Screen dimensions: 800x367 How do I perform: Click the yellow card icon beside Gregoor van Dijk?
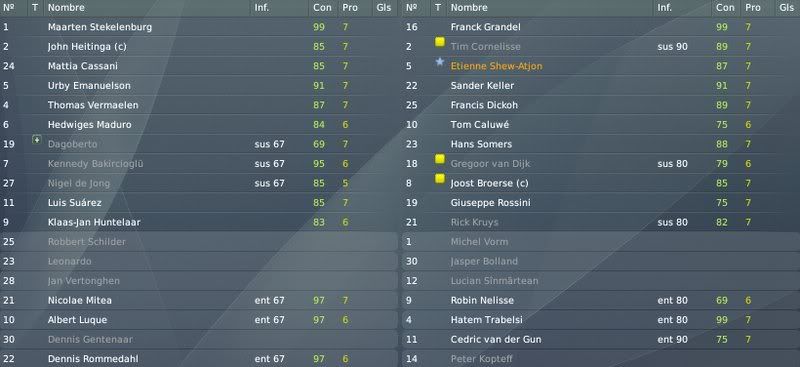[440, 159]
